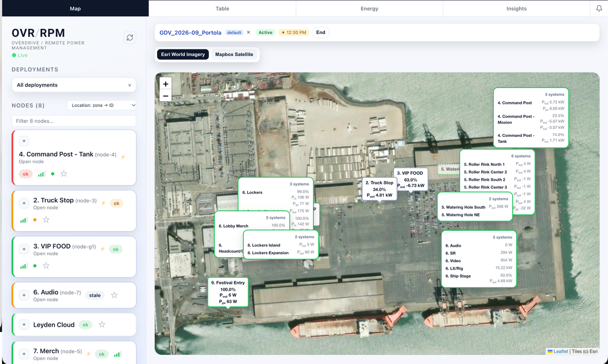
Task: Expand the VIP FOOD node card
Action: [24, 249]
